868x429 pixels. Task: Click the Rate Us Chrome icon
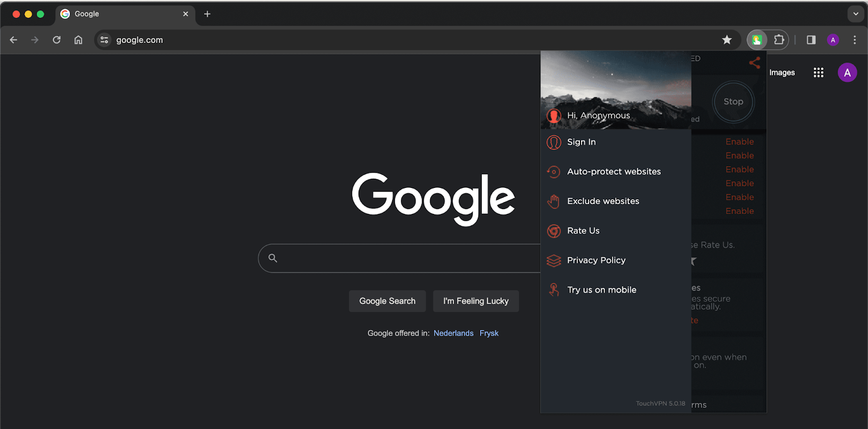[554, 231]
